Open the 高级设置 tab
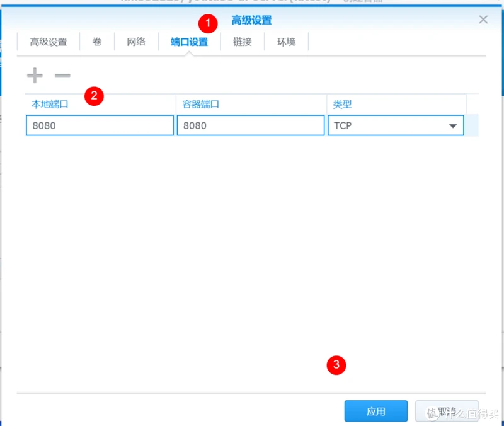This screenshot has width=504, height=426. [x=49, y=42]
